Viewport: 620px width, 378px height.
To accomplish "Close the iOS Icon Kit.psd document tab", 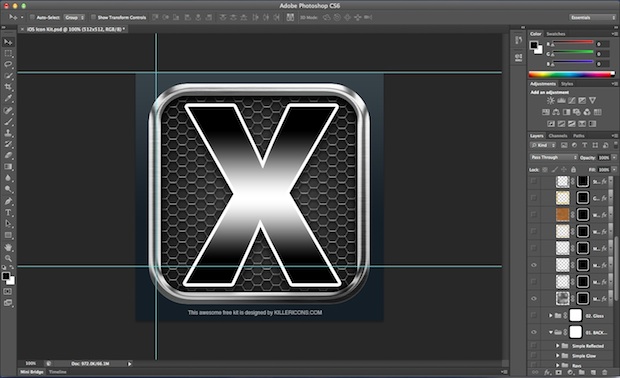I will (x=23, y=29).
